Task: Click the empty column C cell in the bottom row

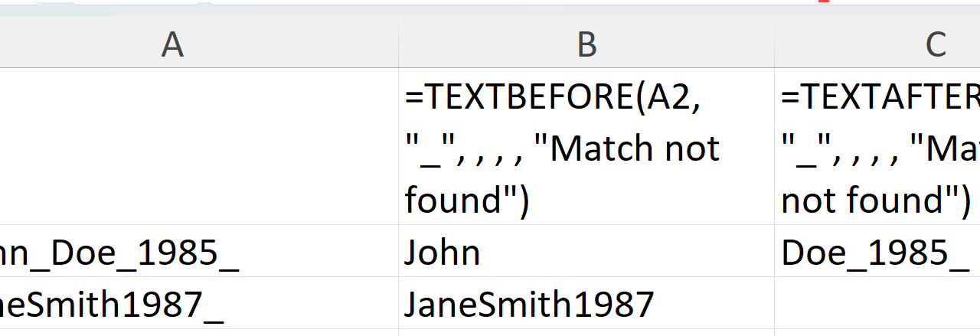Action: pyautogui.click(x=877, y=332)
